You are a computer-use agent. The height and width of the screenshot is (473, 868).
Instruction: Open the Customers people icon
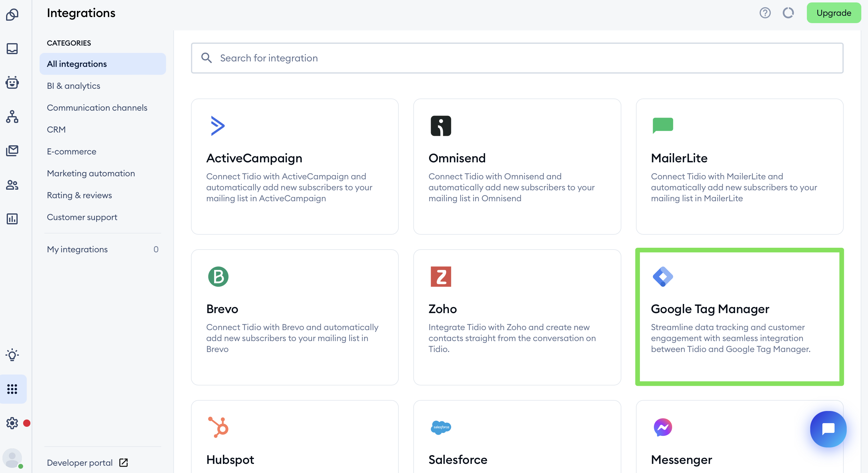point(12,185)
